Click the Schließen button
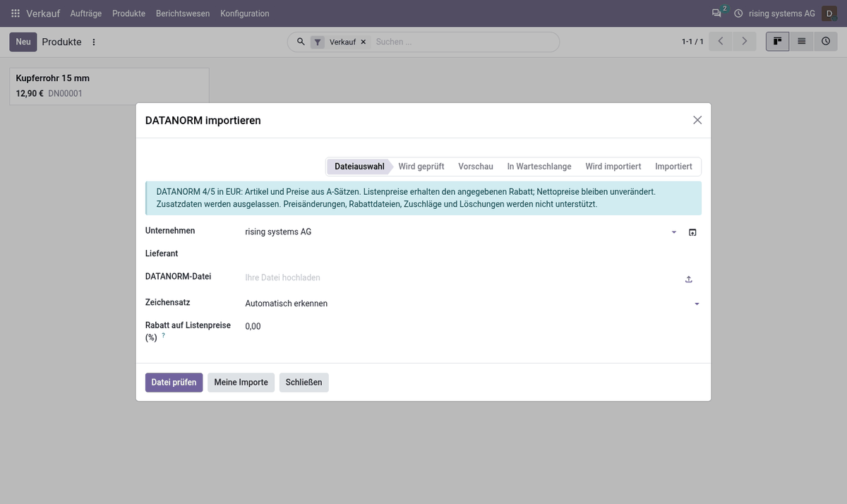Viewport: 847px width, 504px height. (304, 383)
